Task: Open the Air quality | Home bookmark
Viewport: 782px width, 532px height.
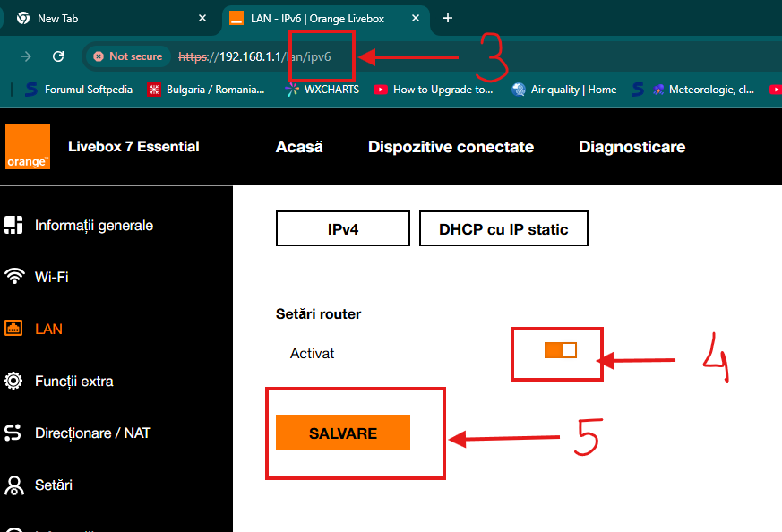Action: (564, 90)
